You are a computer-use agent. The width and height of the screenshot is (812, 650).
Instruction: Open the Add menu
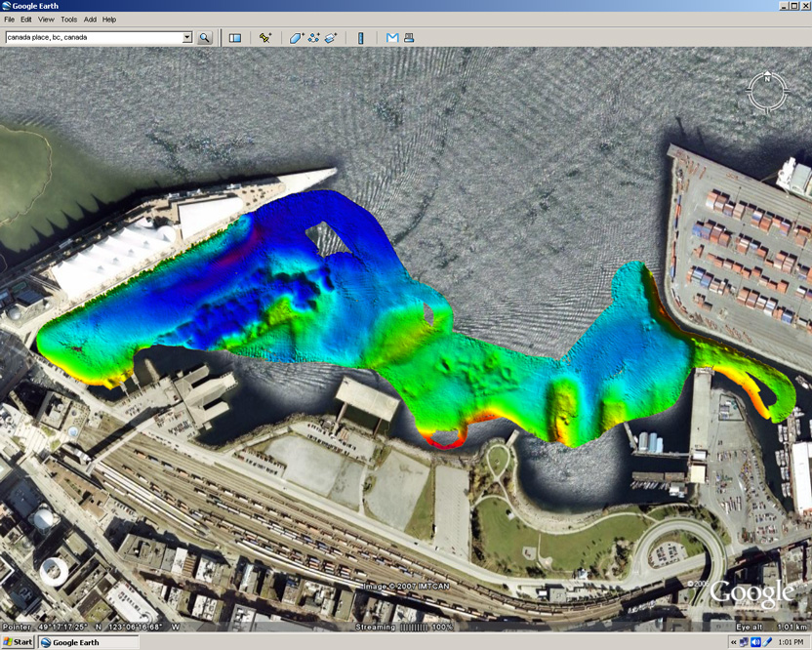click(x=90, y=20)
